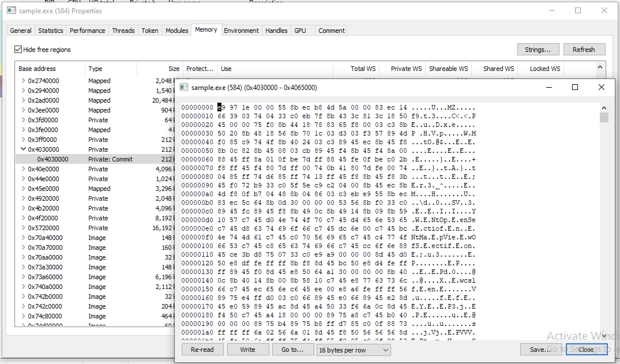
Task: Open the Environment tab
Action: (x=241, y=31)
